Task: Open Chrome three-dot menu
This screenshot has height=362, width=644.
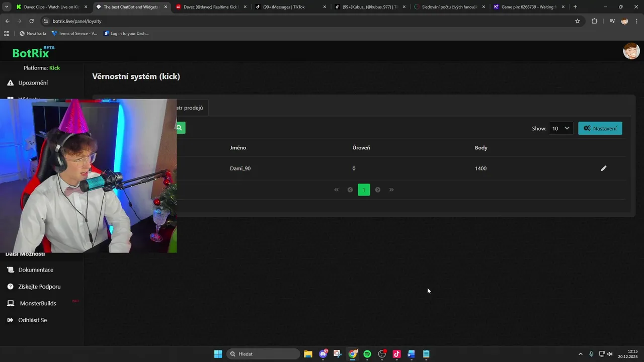Action: point(636,21)
